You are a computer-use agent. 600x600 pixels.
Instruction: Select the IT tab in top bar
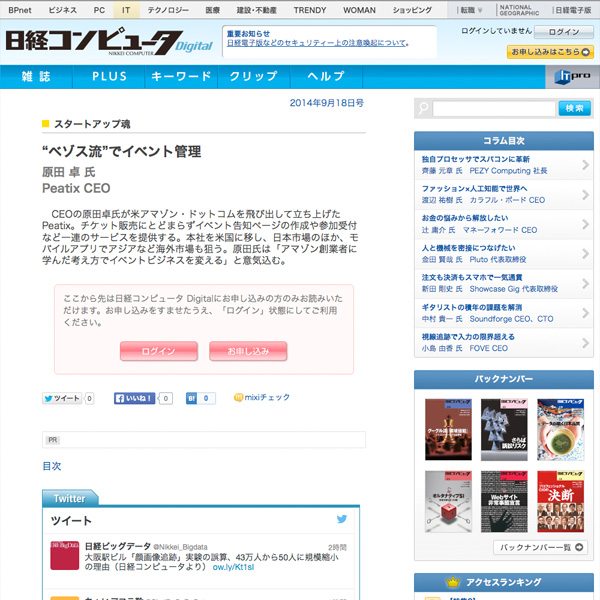(x=125, y=9)
